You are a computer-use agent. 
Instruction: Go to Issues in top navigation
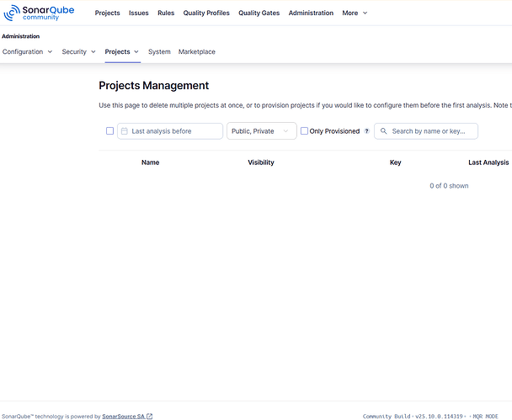click(x=138, y=13)
